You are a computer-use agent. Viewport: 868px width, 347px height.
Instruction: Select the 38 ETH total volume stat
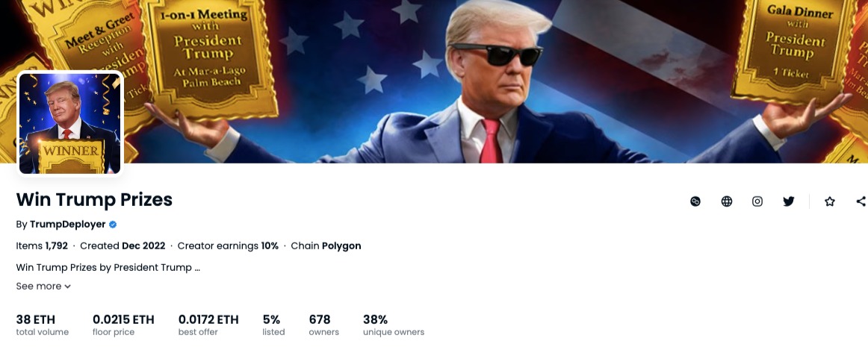click(x=43, y=325)
